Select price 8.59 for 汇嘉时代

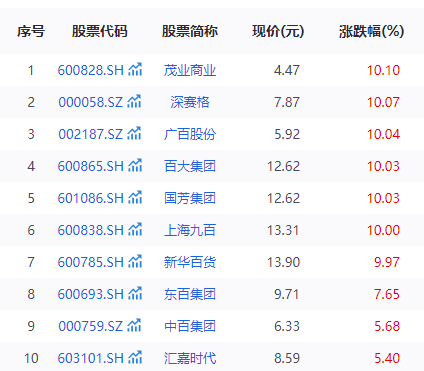[287, 358]
